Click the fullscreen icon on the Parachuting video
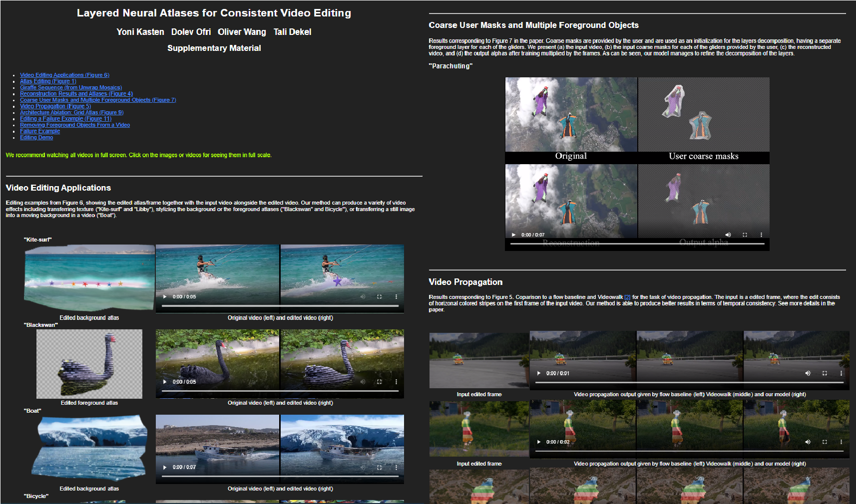856x504 pixels. (x=745, y=235)
